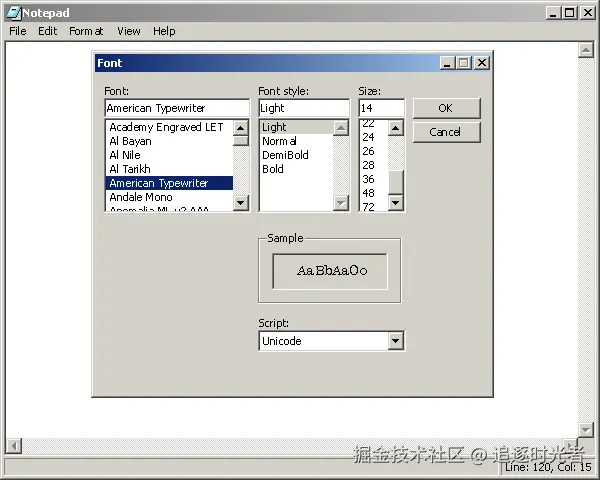Close the Notepad window

click(x=587, y=13)
